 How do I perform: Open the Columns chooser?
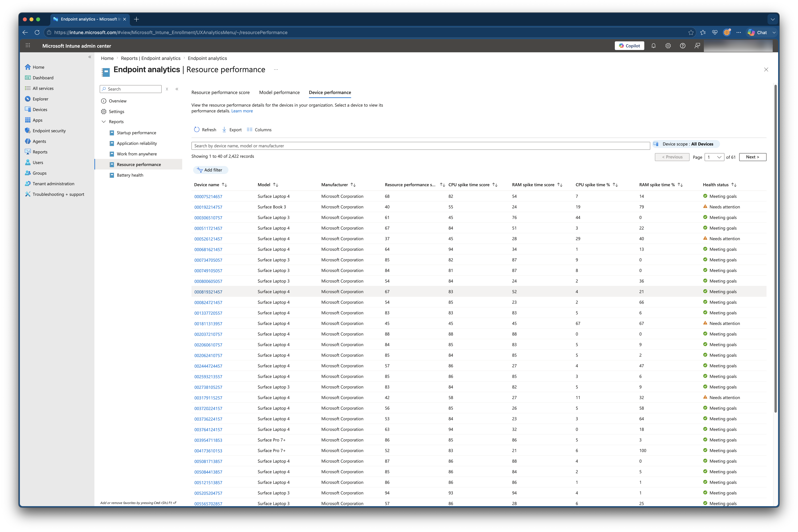[x=259, y=130]
